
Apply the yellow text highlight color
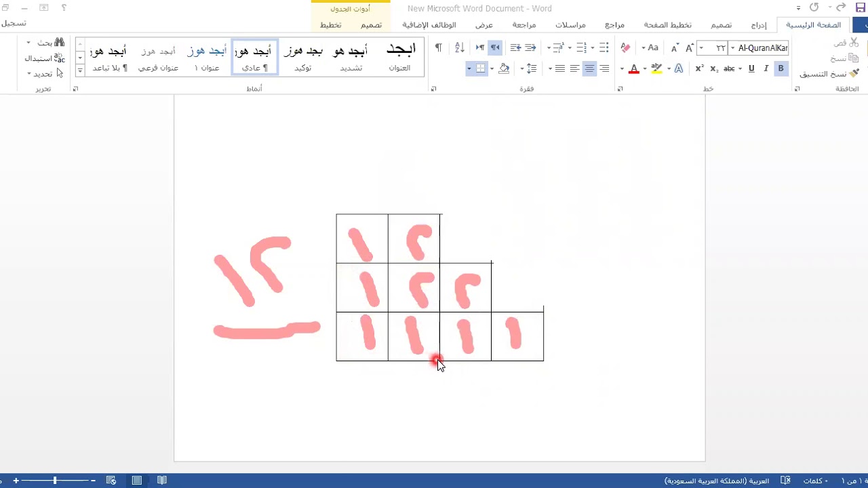(x=656, y=68)
